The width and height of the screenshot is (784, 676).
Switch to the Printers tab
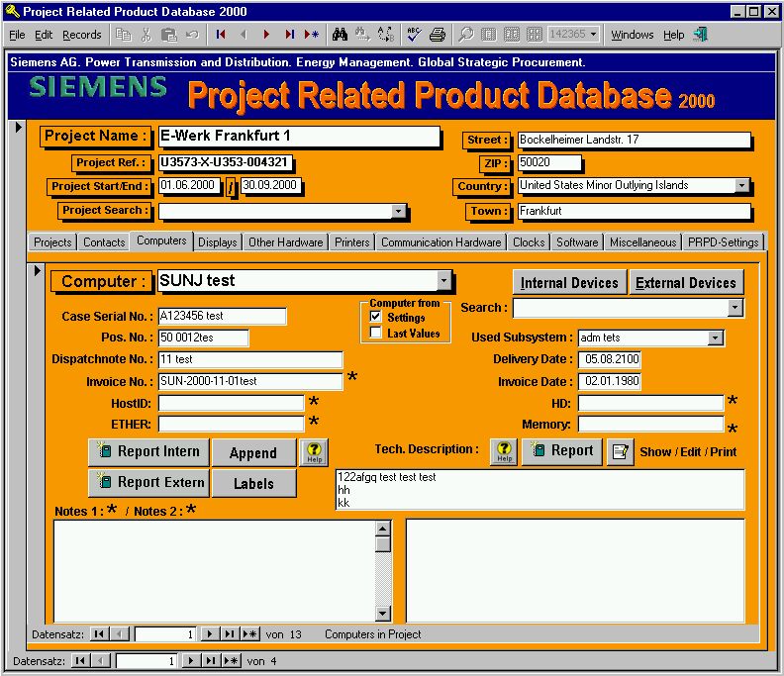[352, 242]
